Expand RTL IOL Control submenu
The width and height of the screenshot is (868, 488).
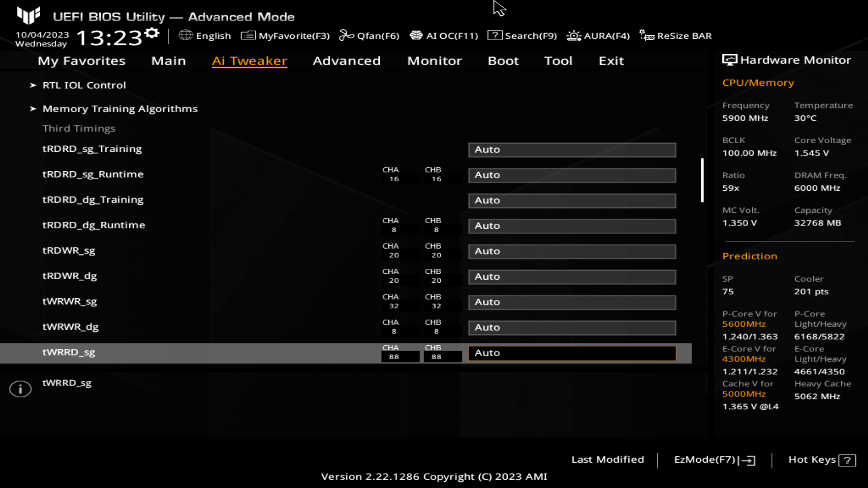84,84
